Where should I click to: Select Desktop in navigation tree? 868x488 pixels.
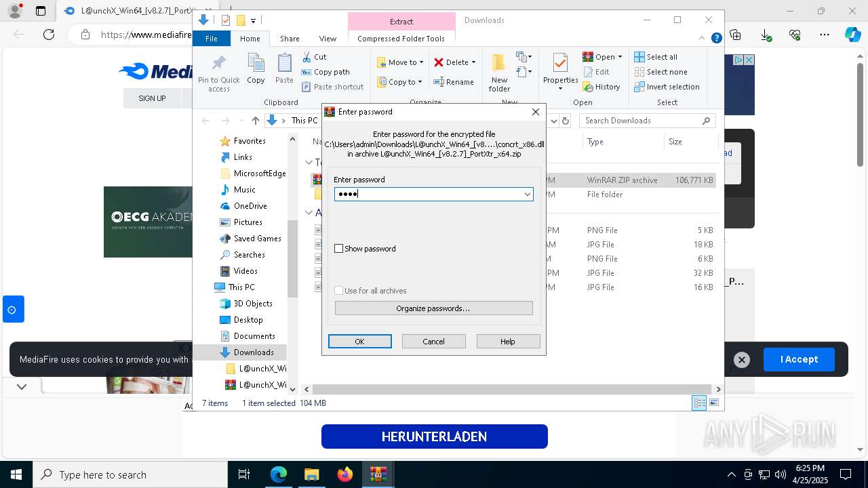pyautogui.click(x=248, y=320)
